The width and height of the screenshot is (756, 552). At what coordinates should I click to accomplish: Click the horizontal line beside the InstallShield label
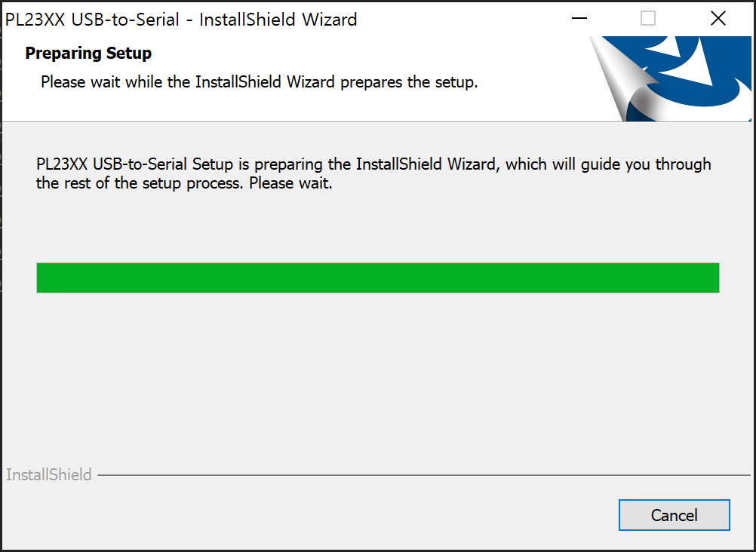pyautogui.click(x=424, y=475)
